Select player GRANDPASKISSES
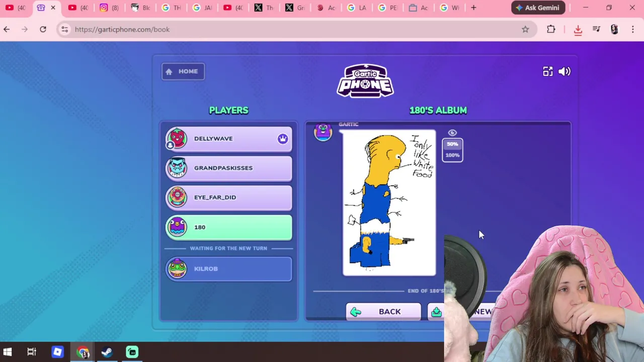The image size is (644, 362). pos(229,168)
